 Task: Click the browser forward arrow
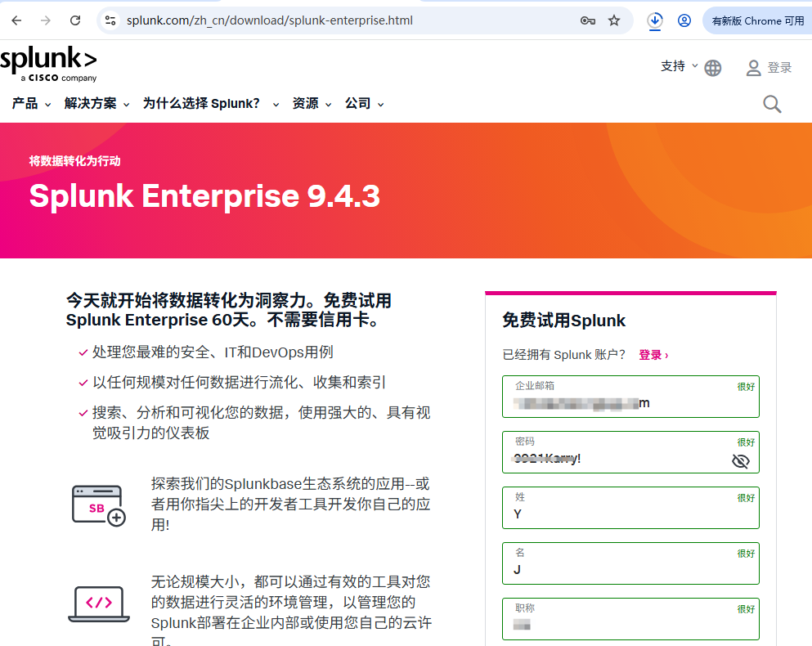pos(46,20)
